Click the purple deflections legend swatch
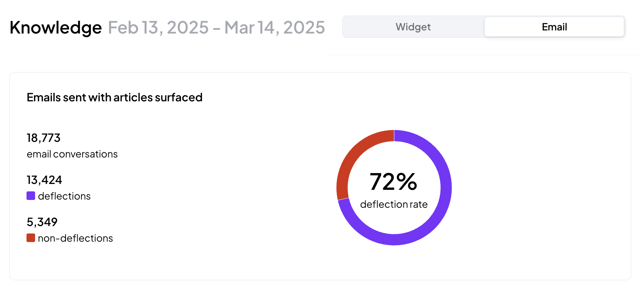 (x=31, y=196)
